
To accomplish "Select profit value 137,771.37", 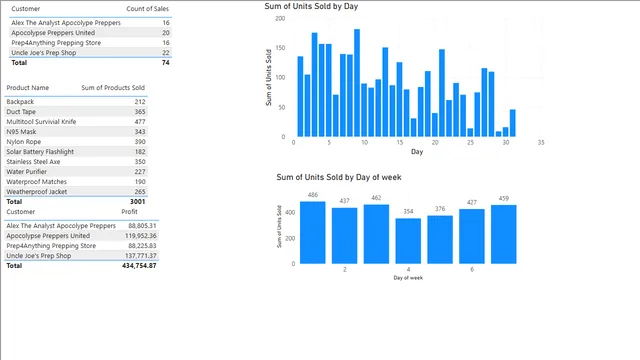I will (140, 256).
